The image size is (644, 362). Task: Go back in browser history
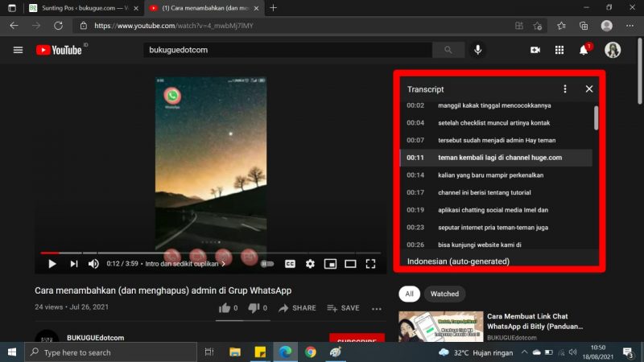pos(14,26)
